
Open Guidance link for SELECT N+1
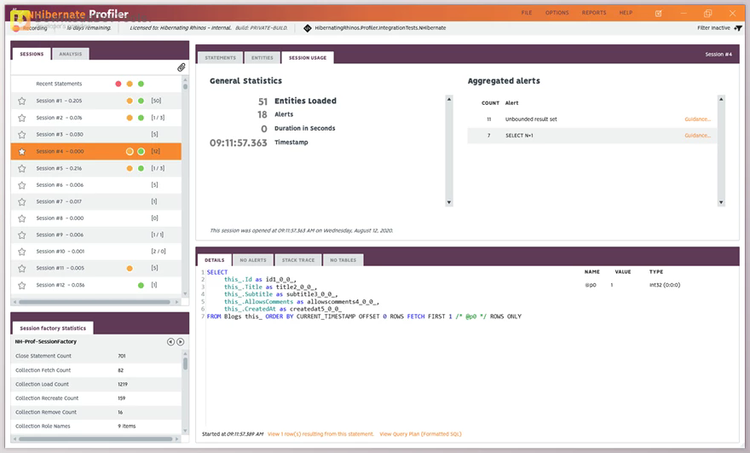coord(697,135)
